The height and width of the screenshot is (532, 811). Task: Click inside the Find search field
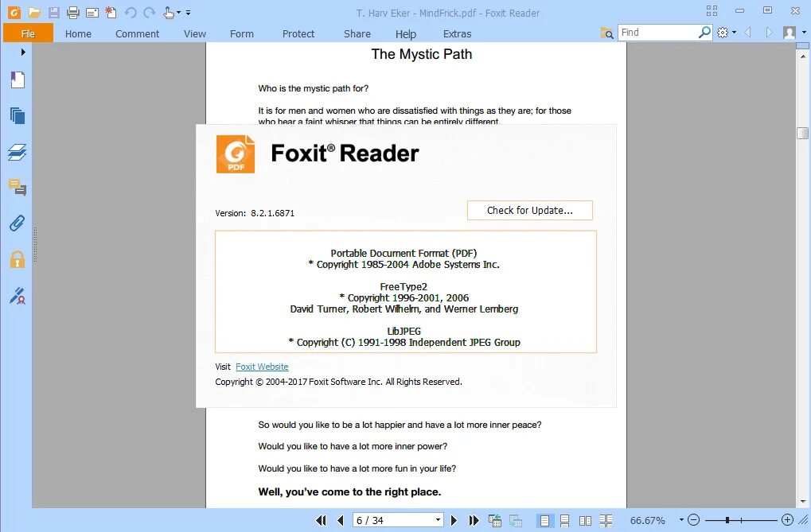pos(657,33)
